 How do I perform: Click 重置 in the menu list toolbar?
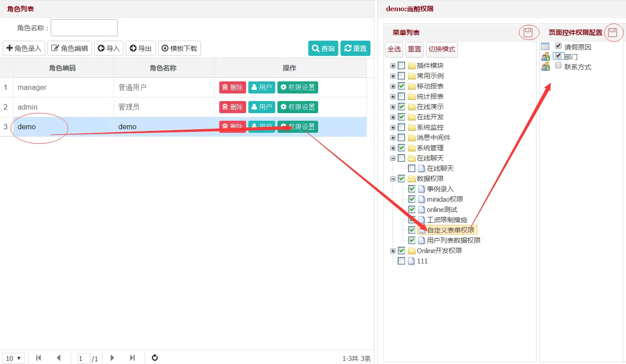(x=414, y=49)
